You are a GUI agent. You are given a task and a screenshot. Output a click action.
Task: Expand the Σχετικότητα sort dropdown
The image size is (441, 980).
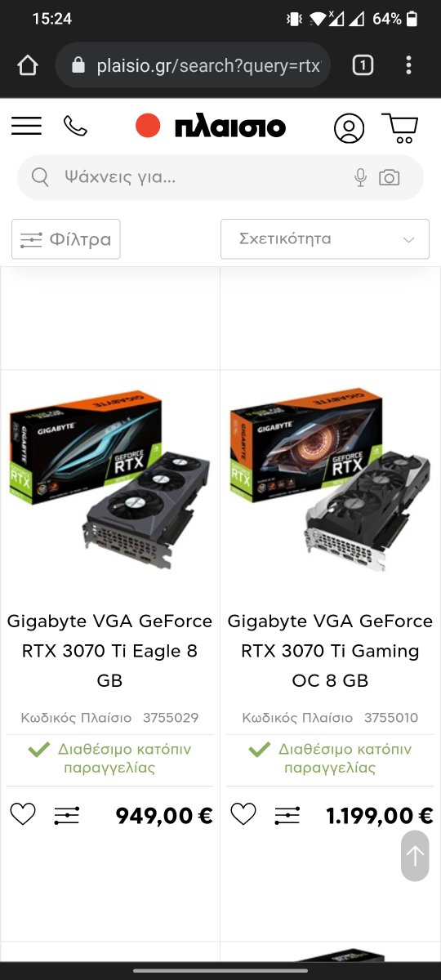click(325, 239)
